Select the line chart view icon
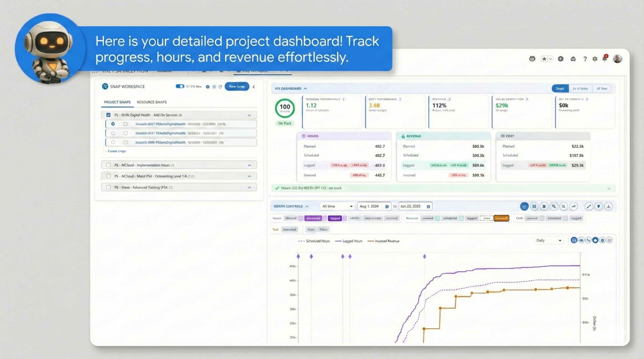 [x=524, y=206]
